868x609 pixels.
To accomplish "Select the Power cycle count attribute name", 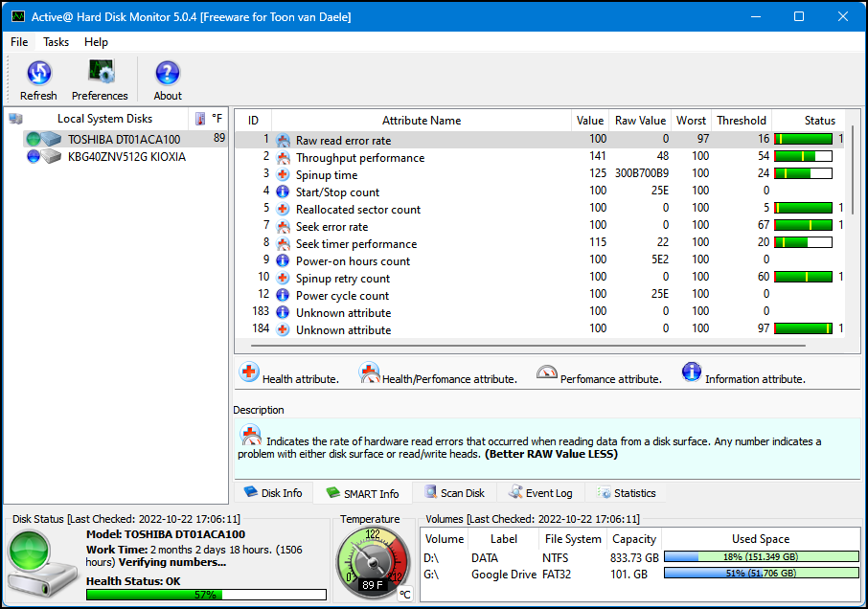I will click(342, 296).
